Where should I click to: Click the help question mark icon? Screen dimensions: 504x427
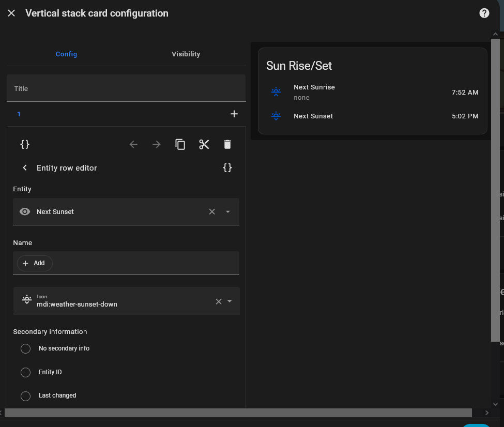point(484,13)
